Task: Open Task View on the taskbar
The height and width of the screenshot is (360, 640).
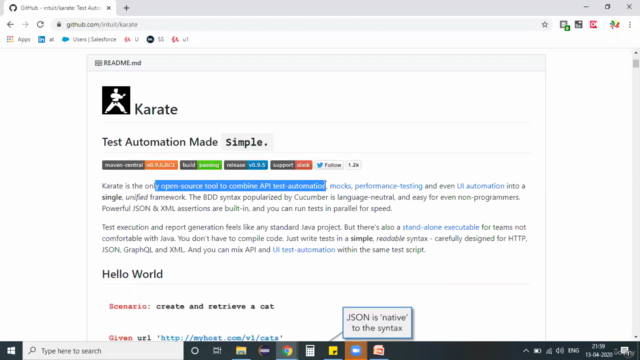Action: click(x=217, y=351)
